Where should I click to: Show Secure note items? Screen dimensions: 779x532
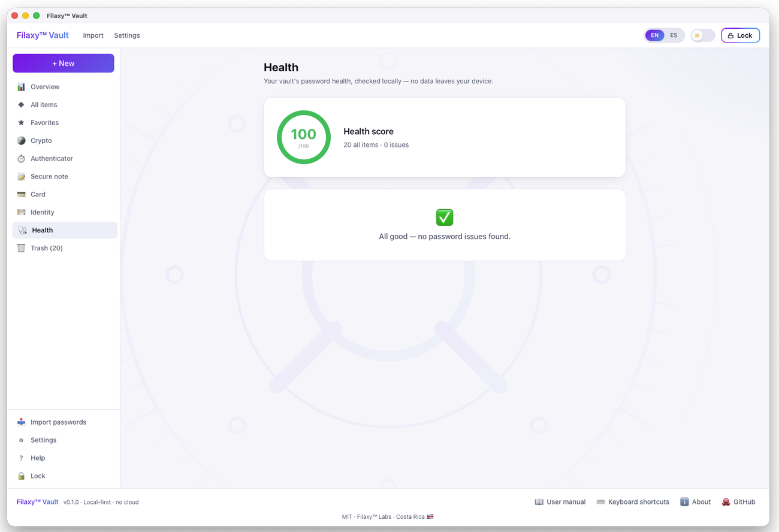coord(65,177)
